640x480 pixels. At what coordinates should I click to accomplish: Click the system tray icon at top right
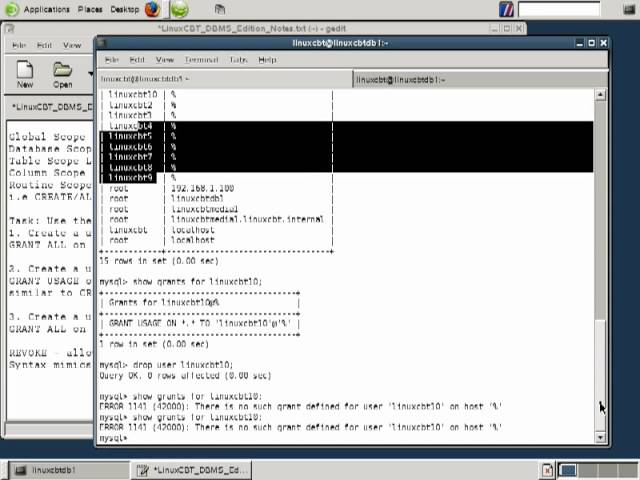point(629,9)
